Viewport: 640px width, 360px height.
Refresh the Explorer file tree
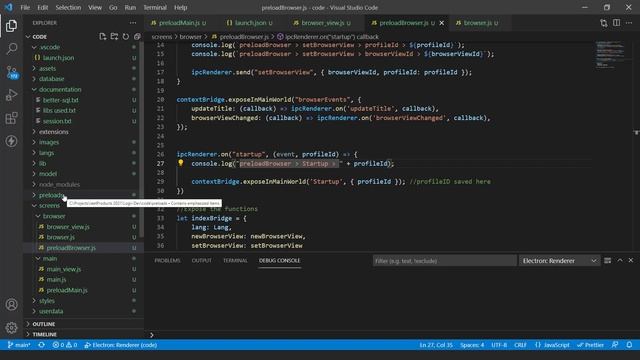[x=126, y=37]
